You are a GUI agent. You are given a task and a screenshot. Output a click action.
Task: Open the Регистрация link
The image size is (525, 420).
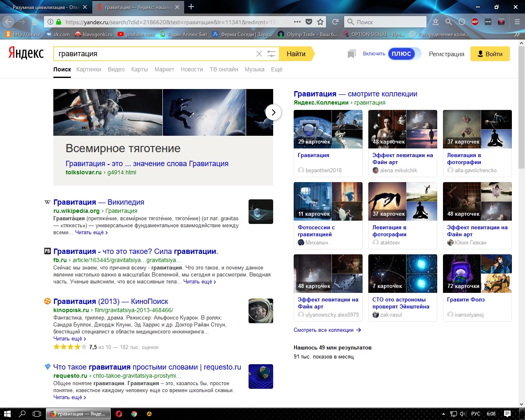coord(447,54)
